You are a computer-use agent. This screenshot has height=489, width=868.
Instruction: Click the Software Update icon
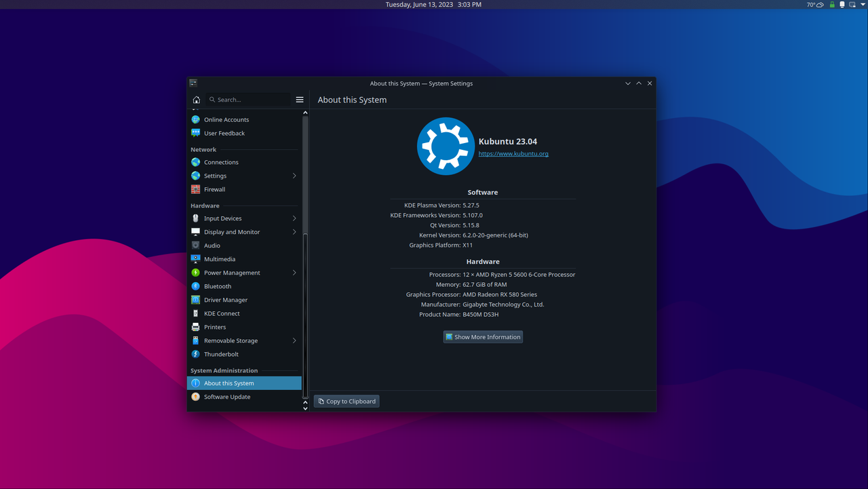[195, 397]
